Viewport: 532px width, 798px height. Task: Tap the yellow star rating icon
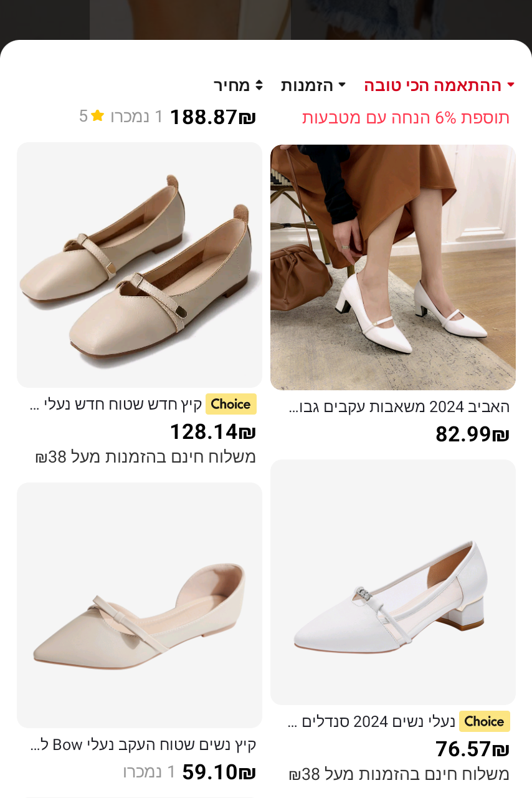[x=97, y=115]
